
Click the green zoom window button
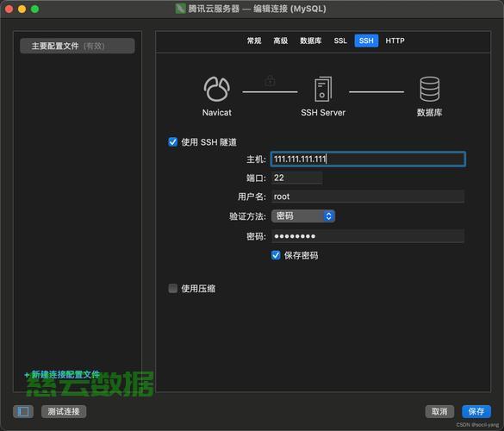coord(34,9)
